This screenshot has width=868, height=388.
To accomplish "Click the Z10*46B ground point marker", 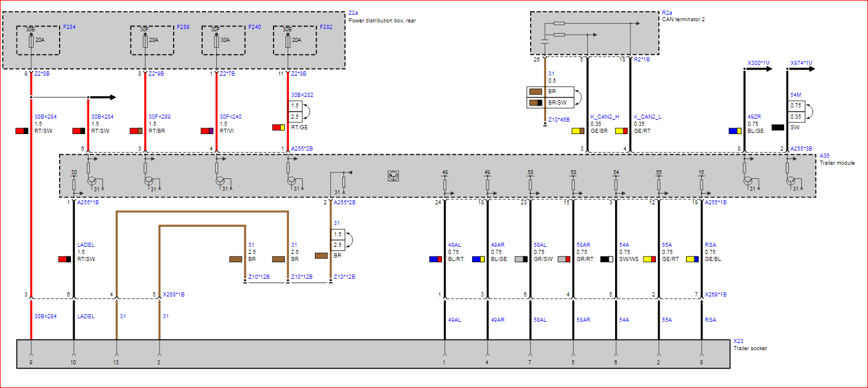I will pos(545,124).
